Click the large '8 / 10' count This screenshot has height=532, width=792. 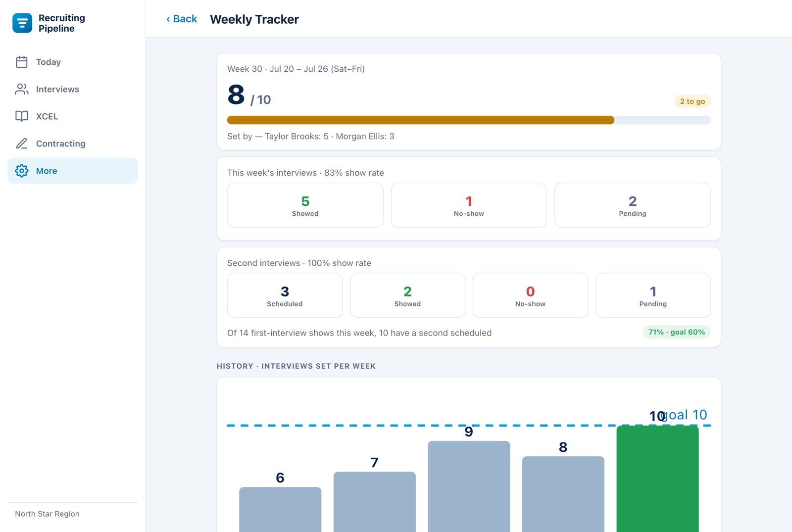(x=249, y=96)
